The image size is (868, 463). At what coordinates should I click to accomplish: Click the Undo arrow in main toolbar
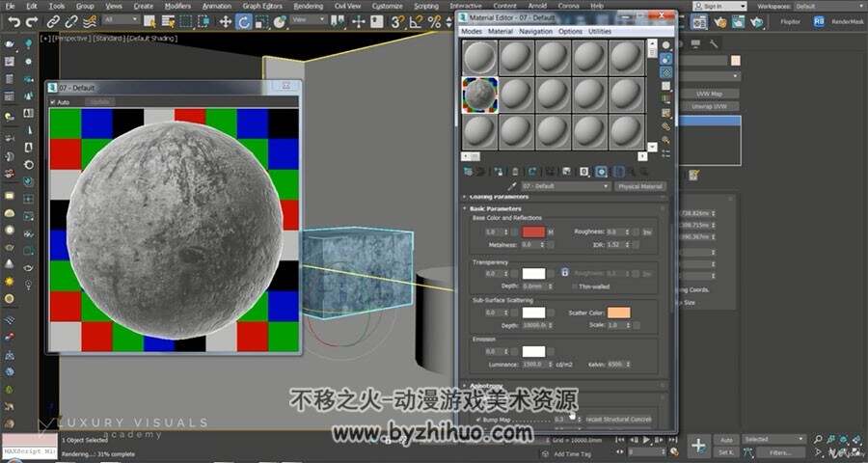(x=14, y=22)
